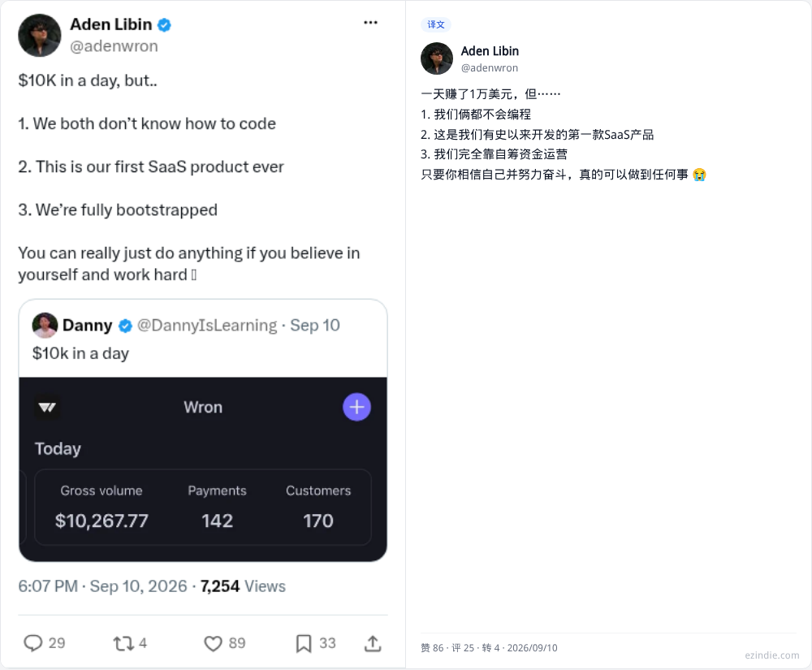Click the 6:07 PM Sep 10, 2026 timestamp

tap(102, 586)
